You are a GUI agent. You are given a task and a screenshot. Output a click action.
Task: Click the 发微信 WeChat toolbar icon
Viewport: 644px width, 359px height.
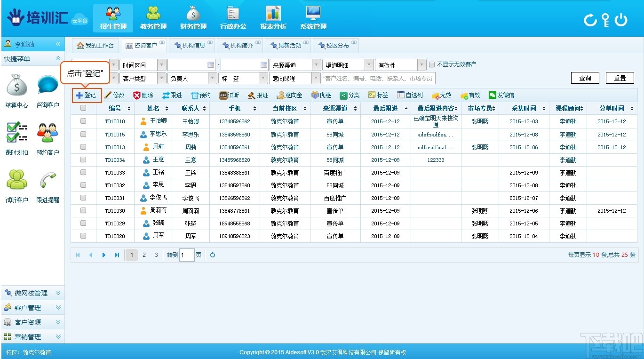coord(493,96)
